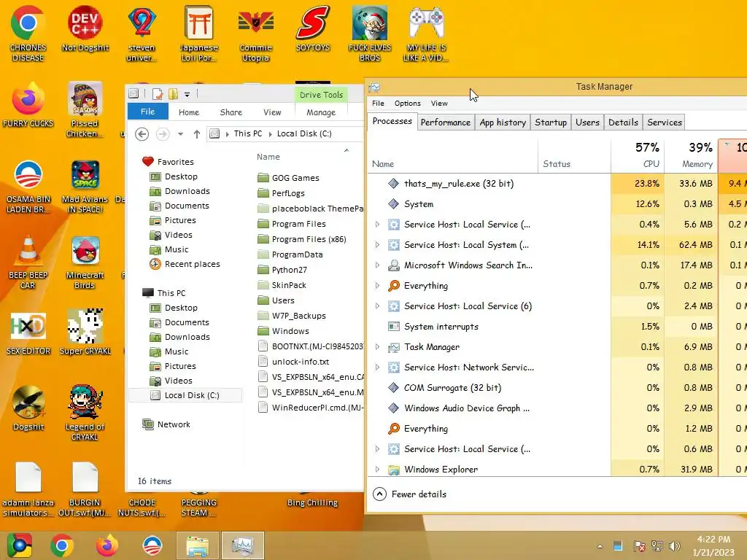Open the SEX EDITOR HxD icon

[28, 332]
